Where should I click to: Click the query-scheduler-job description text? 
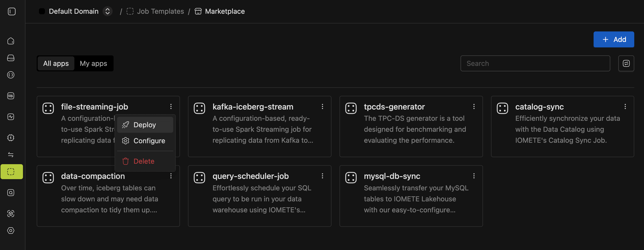pos(262,199)
